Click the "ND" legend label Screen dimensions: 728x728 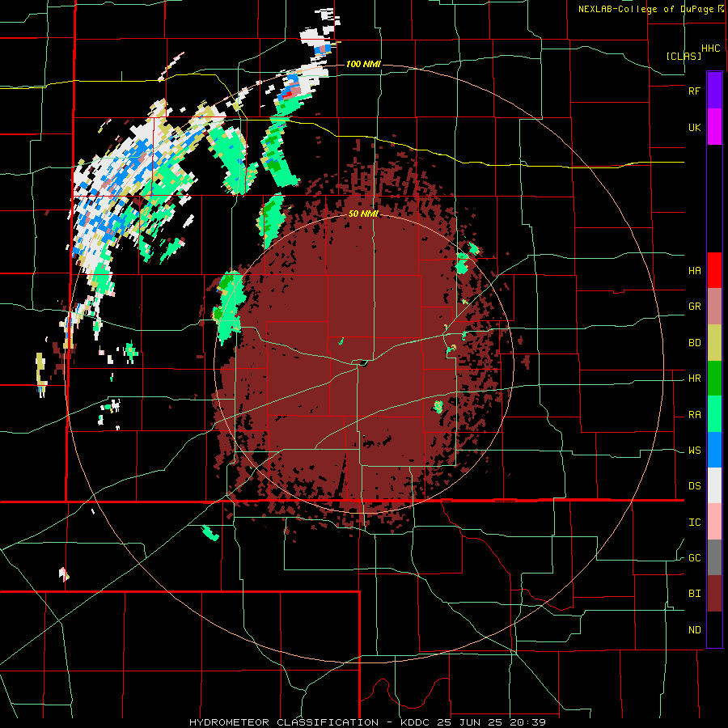pyautogui.click(x=694, y=630)
